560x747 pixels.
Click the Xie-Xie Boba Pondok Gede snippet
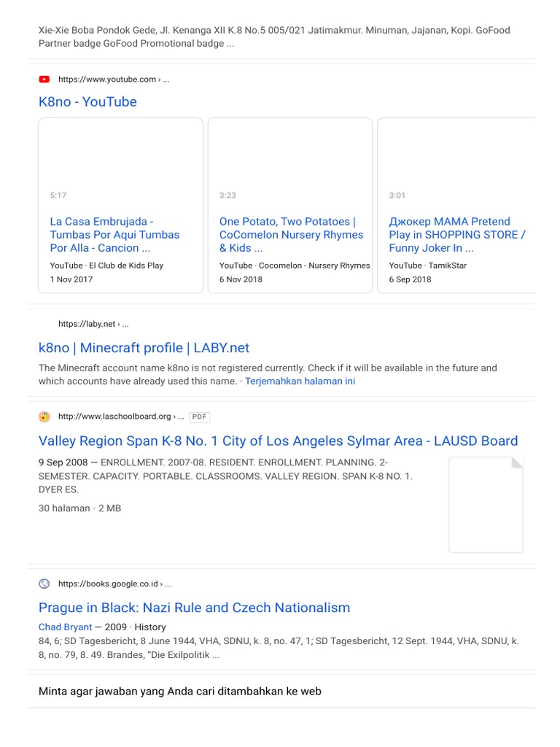point(274,36)
